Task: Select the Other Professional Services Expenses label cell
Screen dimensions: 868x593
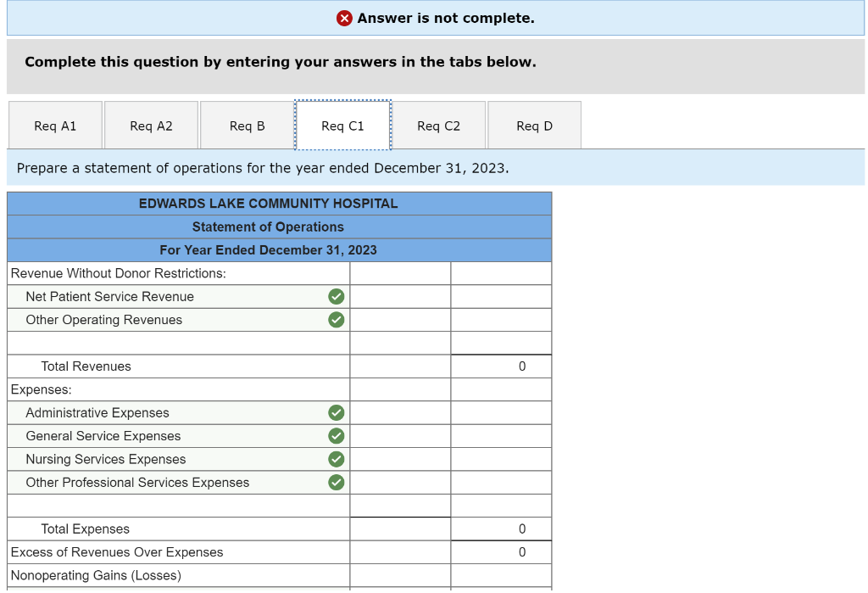Action: (179, 483)
